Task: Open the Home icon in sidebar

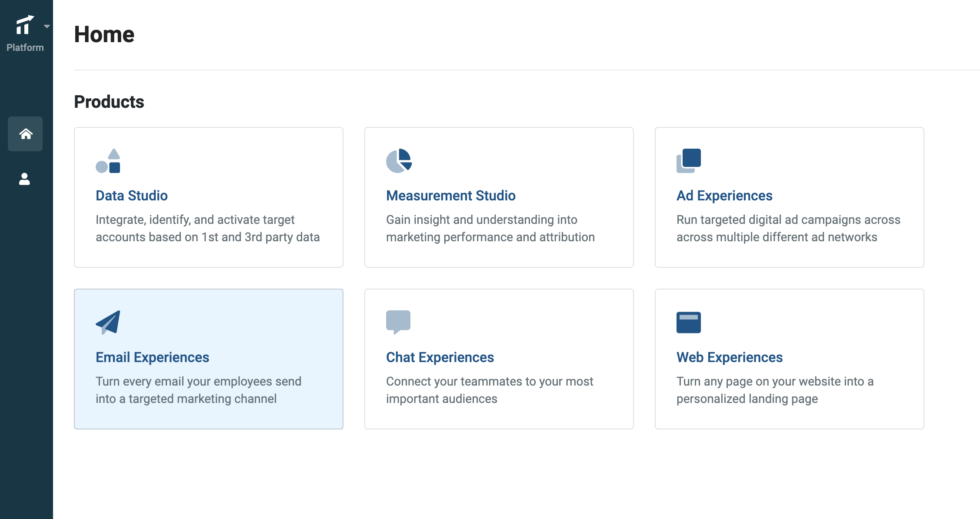Action: [25, 134]
